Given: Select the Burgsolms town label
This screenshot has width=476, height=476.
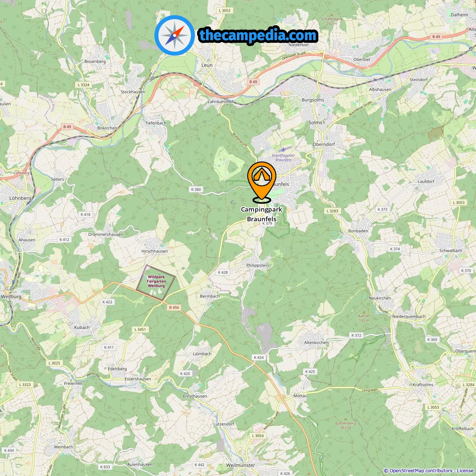Looking at the screenshot, I should tap(313, 100).
